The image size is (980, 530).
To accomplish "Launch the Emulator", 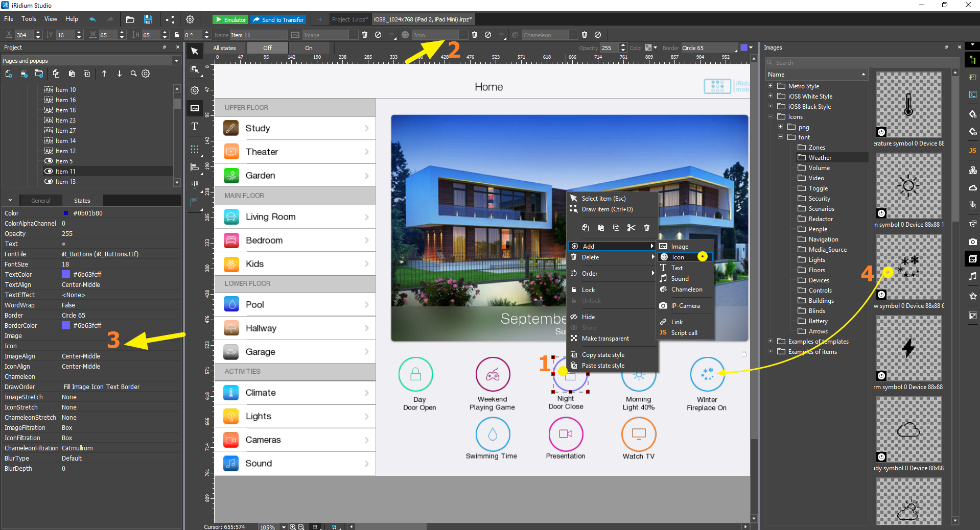I will (230, 19).
